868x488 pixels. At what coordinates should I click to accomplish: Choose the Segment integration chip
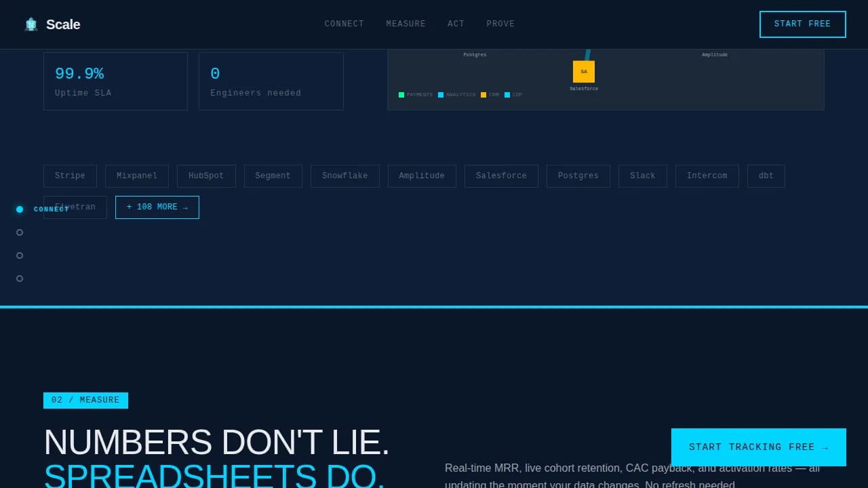(273, 176)
